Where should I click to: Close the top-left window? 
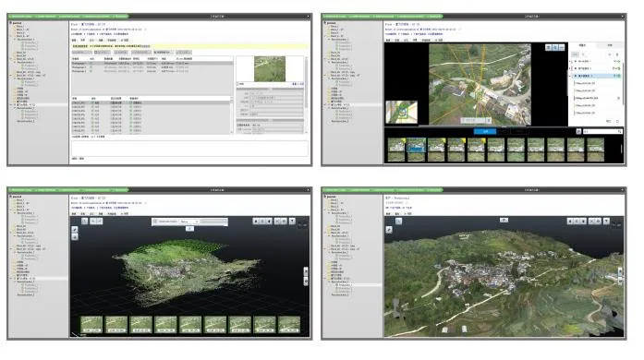tap(308, 17)
